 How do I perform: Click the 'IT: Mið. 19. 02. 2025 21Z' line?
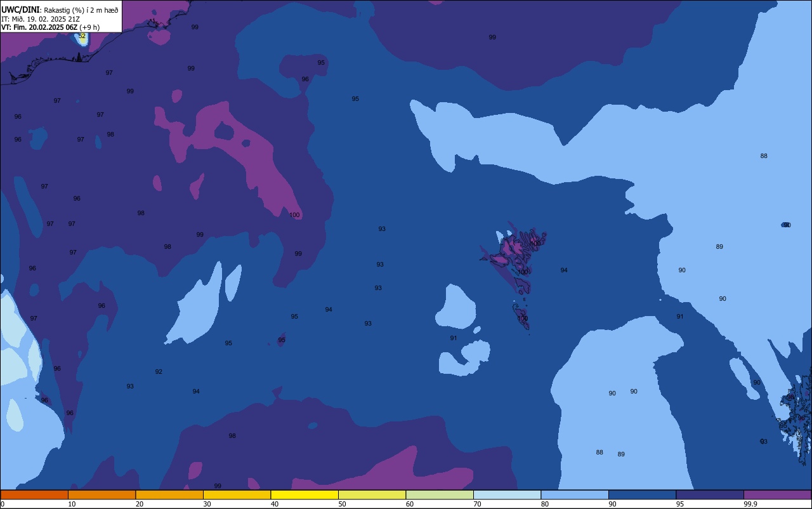[40, 18]
